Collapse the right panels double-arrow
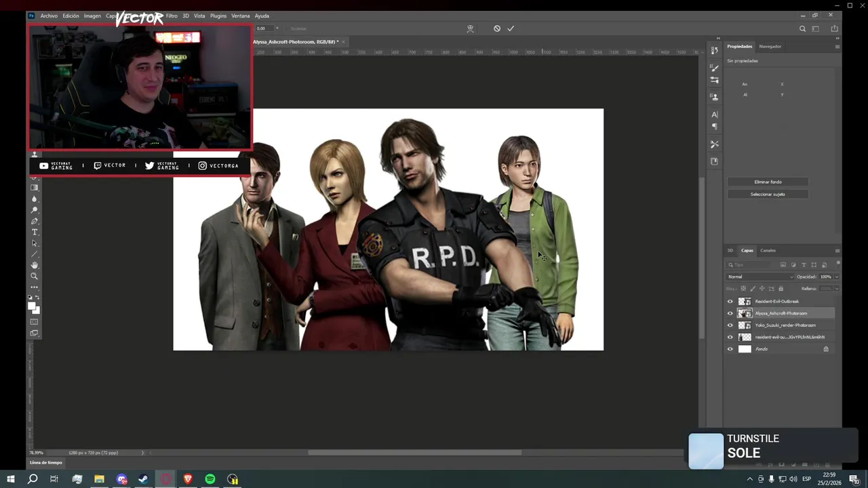 [x=837, y=39]
